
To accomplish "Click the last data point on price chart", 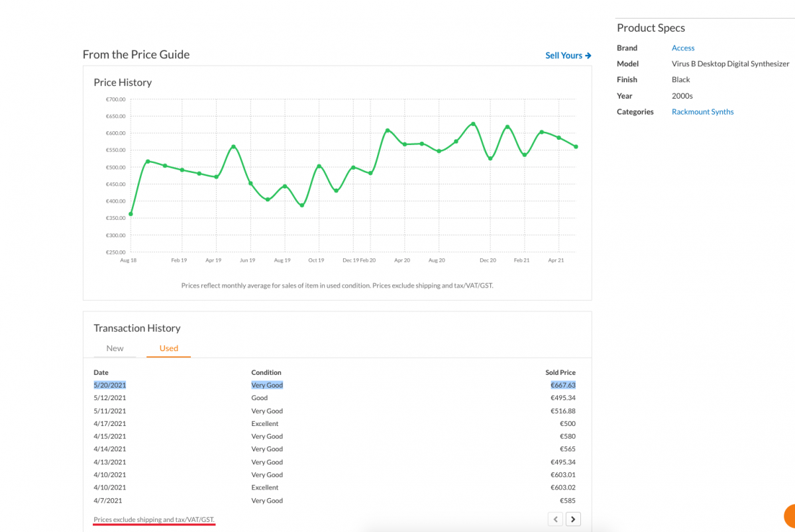I will (576, 146).
